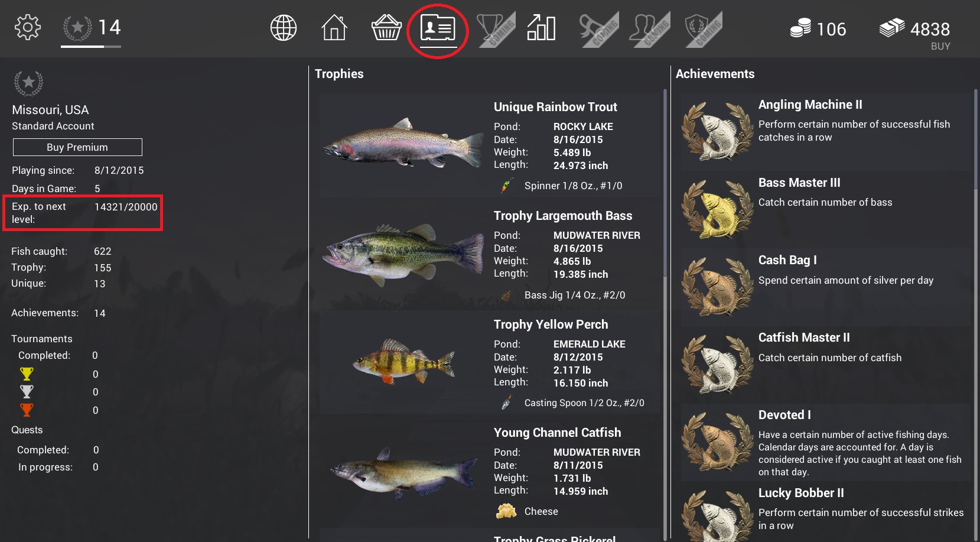Select the Trophy Yellow Perch picture
Viewport: 980px width, 542px height.
pos(404,361)
